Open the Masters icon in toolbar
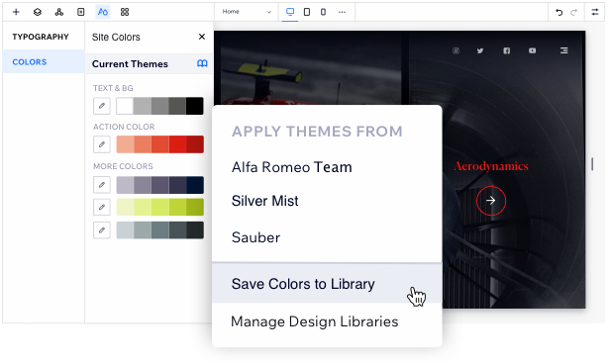 (x=59, y=12)
